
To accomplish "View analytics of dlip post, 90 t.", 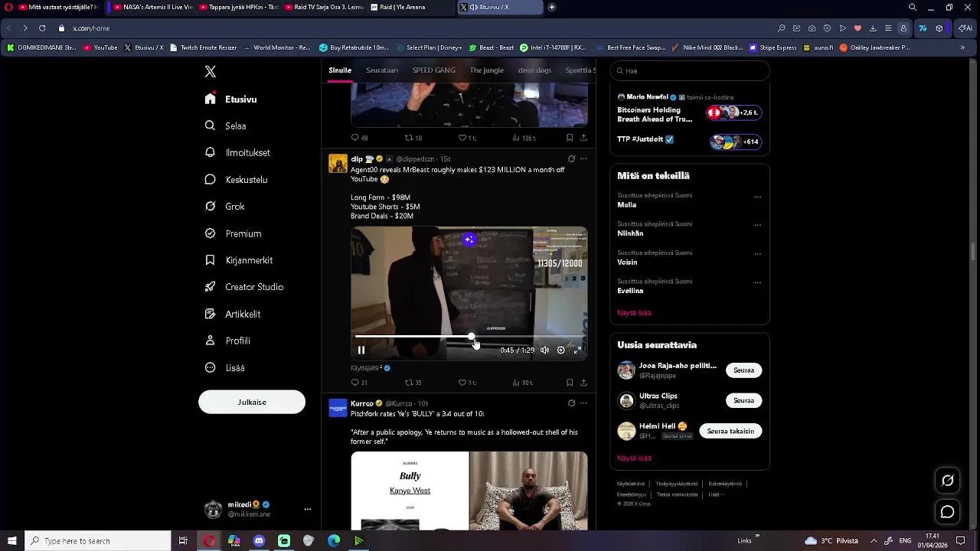I will 522,383.
